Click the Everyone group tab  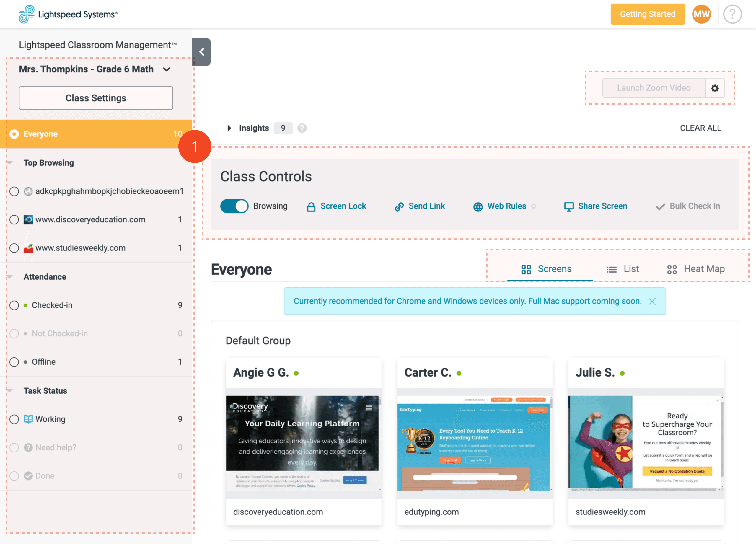[x=96, y=134]
